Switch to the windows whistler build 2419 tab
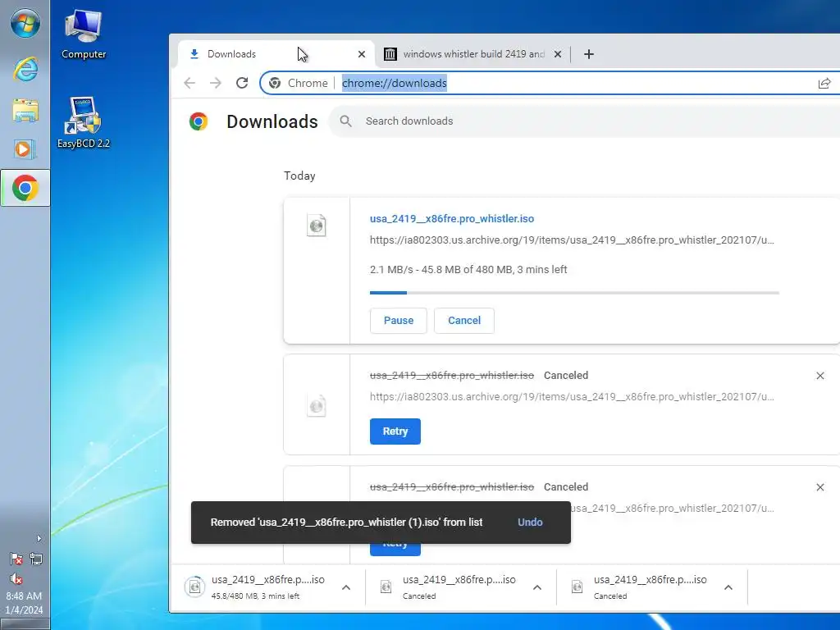Viewport: 840px width, 630px height. [x=473, y=54]
